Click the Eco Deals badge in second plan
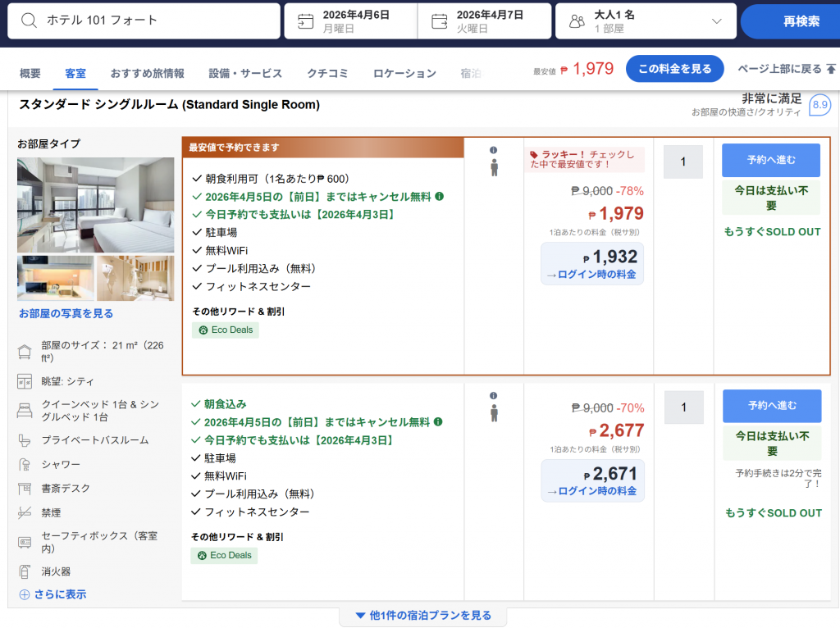 224,555
